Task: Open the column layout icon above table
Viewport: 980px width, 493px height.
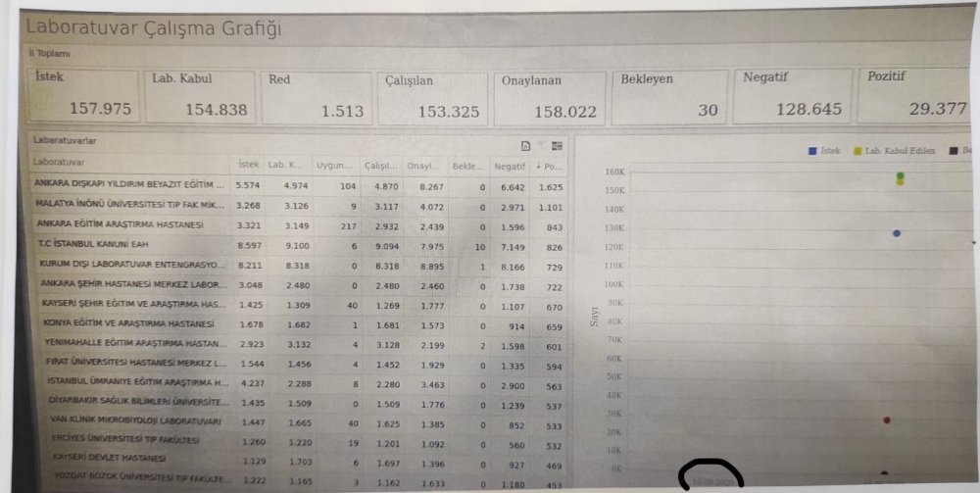Action: coord(557,146)
